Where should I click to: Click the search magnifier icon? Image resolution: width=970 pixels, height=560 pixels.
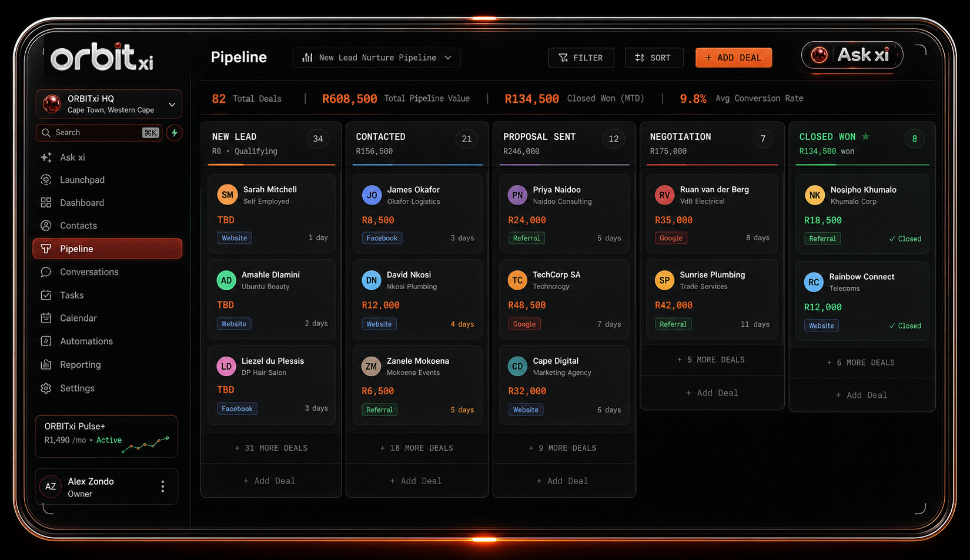coord(46,133)
